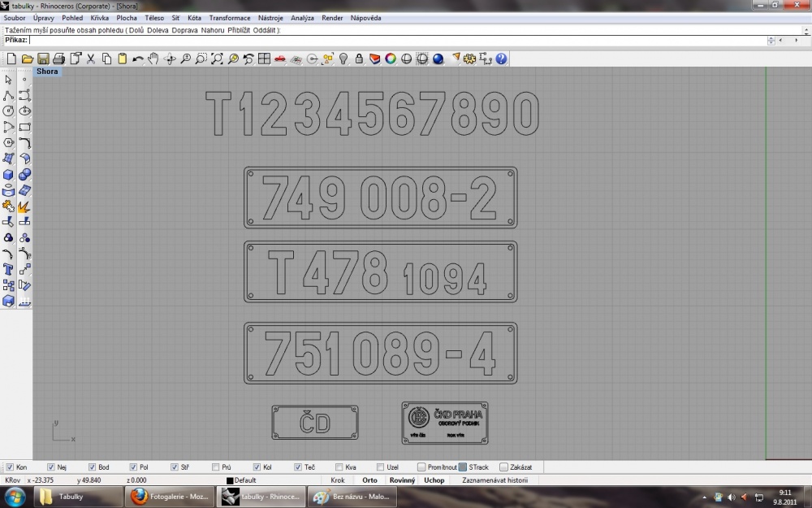Open a file using the folder icon
This screenshot has width=812, height=508.
pos(28,59)
